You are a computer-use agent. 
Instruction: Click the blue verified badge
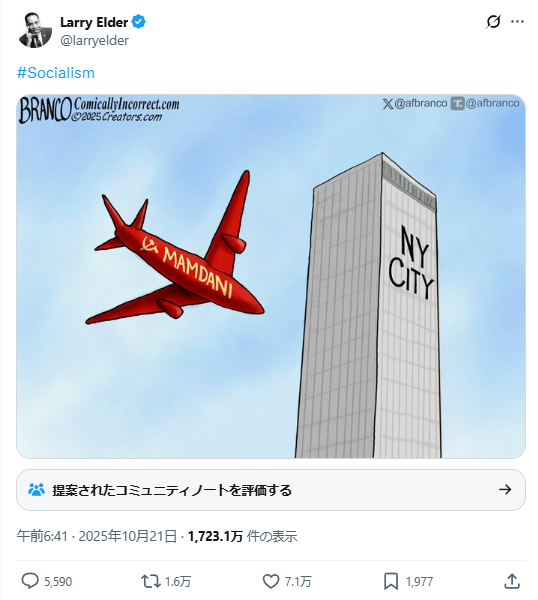[x=139, y=22]
